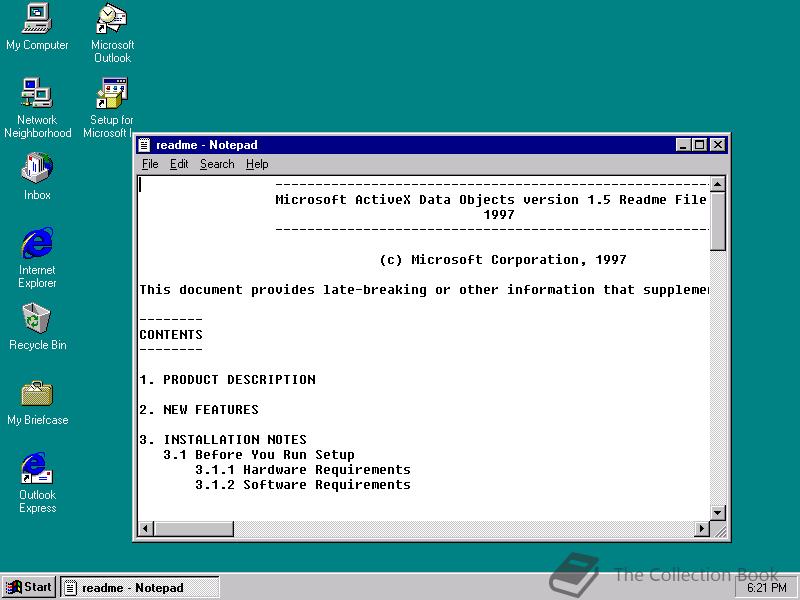Open the File menu in Notepad
The image size is (800, 600).
point(150,164)
